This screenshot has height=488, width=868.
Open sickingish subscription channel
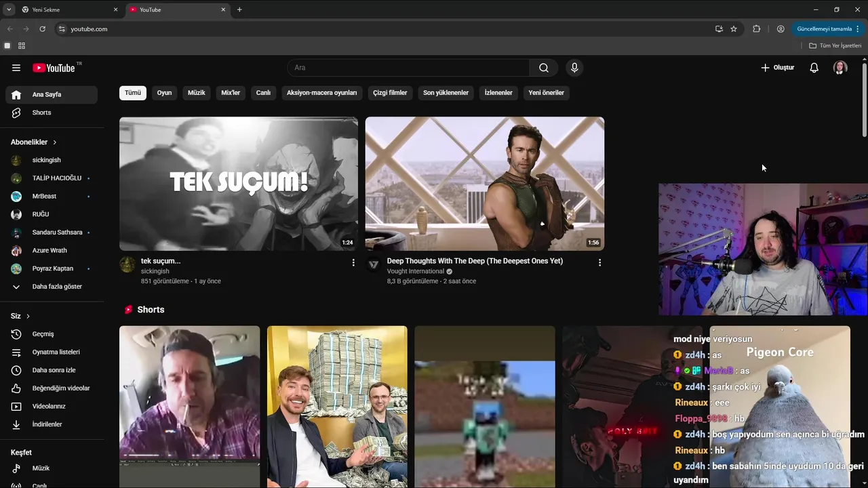pyautogui.click(x=52, y=160)
